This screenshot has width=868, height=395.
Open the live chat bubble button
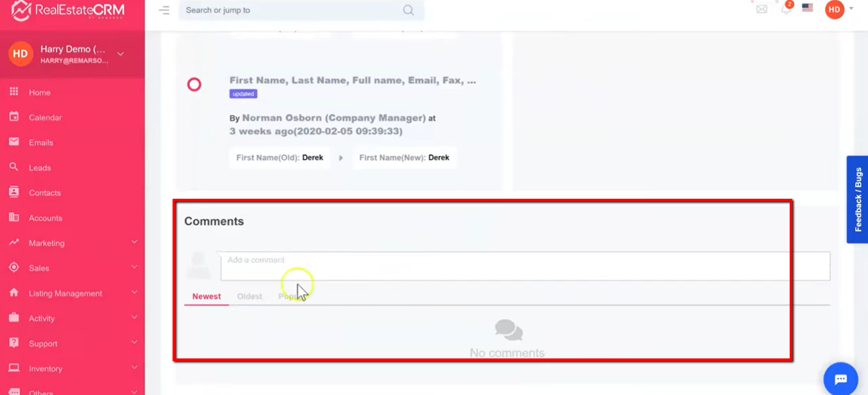[x=840, y=378]
